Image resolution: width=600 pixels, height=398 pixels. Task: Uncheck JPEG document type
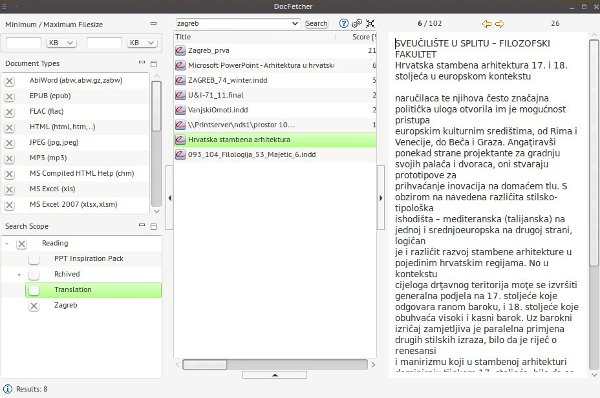point(10,143)
